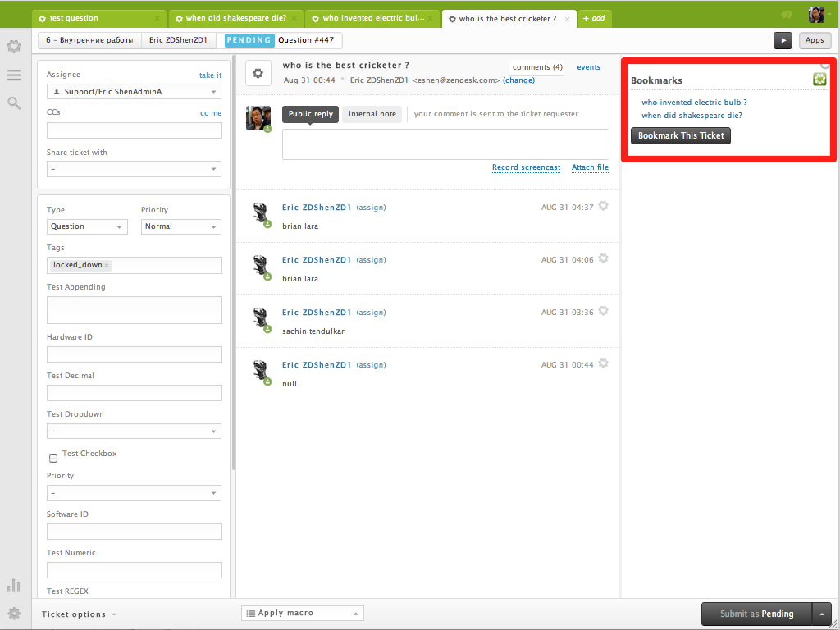
Task: Click into the reply comment text box
Action: pos(445,144)
